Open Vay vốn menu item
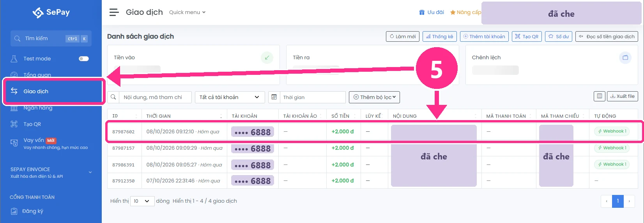644x223 pixels. pos(51,143)
